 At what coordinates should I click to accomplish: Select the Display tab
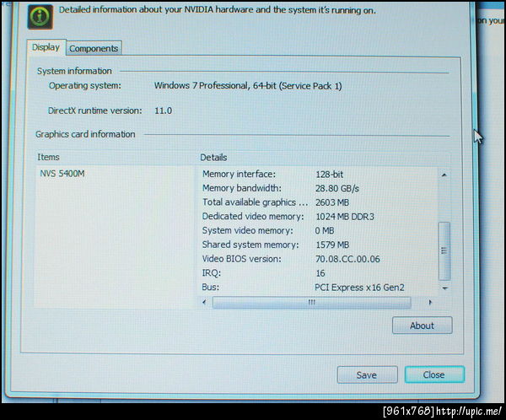coord(46,47)
